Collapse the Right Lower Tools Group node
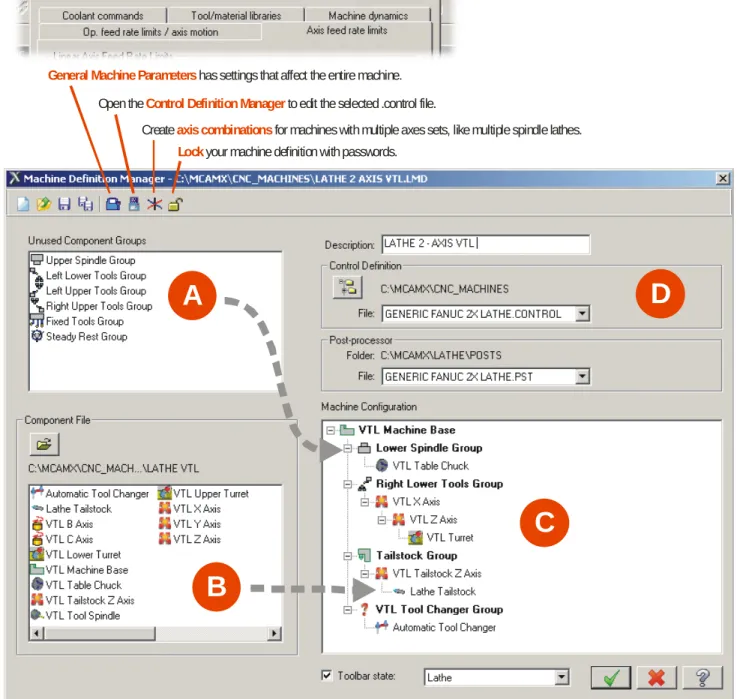The height and width of the screenshot is (699, 737). click(x=348, y=484)
